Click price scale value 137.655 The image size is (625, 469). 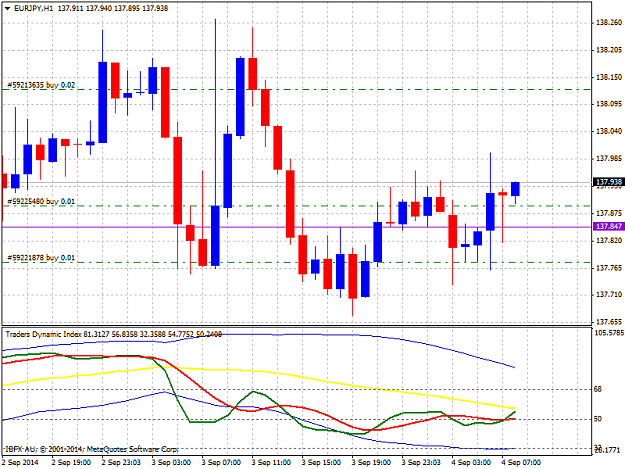pyautogui.click(x=609, y=322)
